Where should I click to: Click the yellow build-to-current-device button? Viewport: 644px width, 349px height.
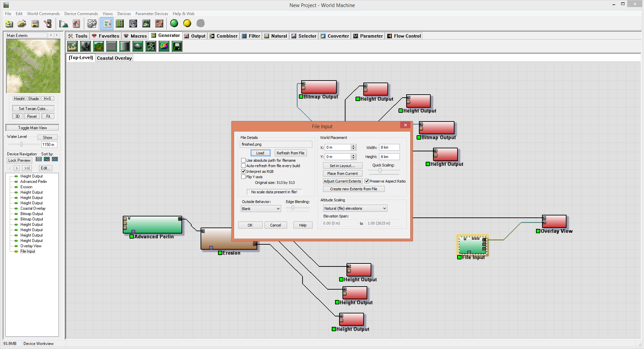point(187,23)
